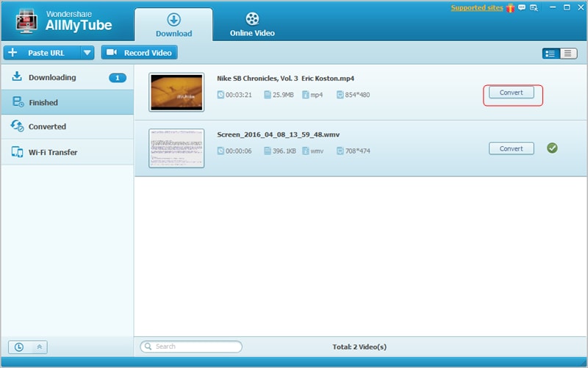Image resolution: width=588 pixels, height=368 pixels.
Task: Switch to compact list view
Action: coord(568,54)
